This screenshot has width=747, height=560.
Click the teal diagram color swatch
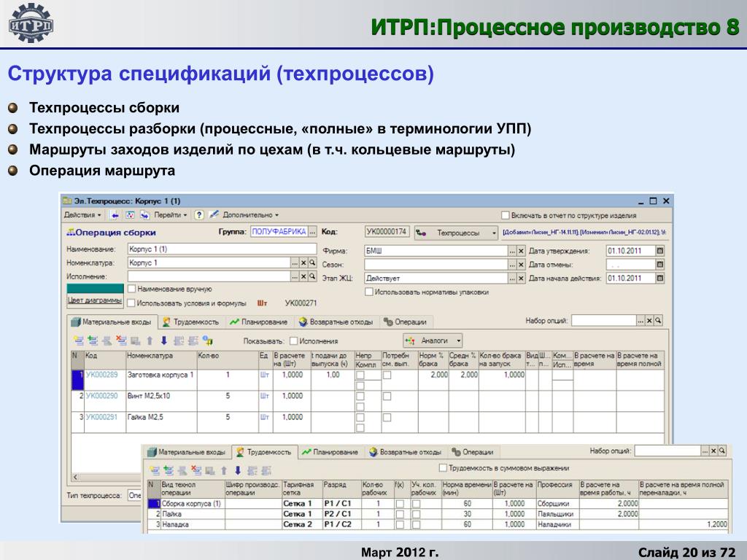tap(96, 289)
